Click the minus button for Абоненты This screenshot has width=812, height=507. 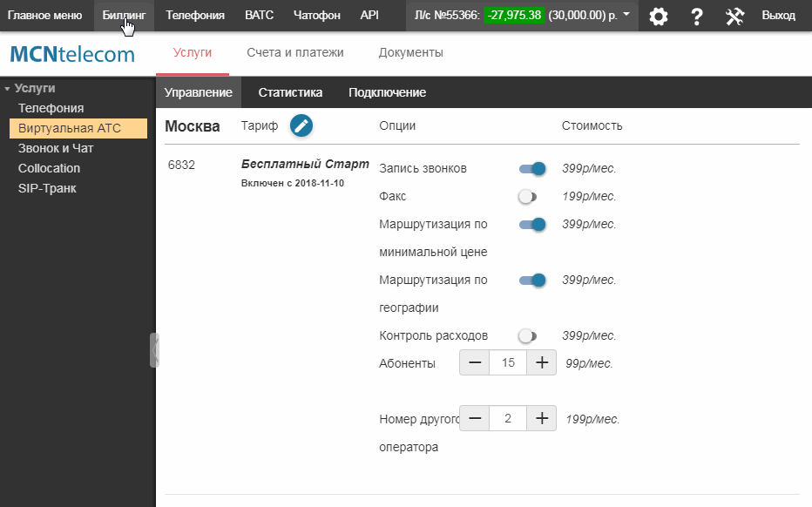(x=475, y=363)
